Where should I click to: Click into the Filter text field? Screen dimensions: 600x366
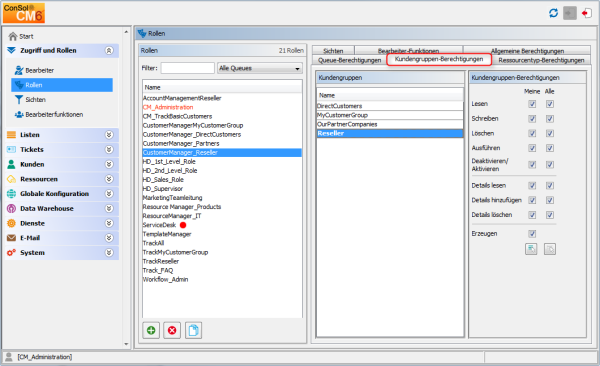(188, 68)
